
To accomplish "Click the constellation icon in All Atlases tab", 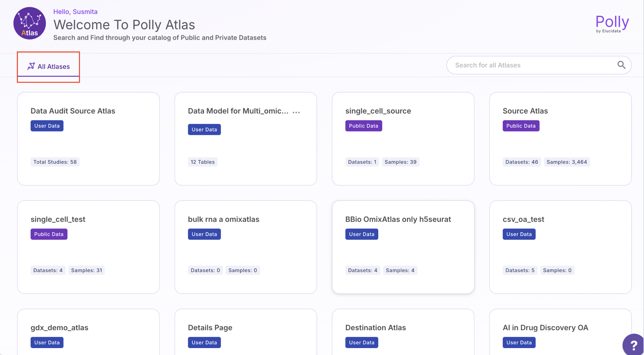I will 31,66.
